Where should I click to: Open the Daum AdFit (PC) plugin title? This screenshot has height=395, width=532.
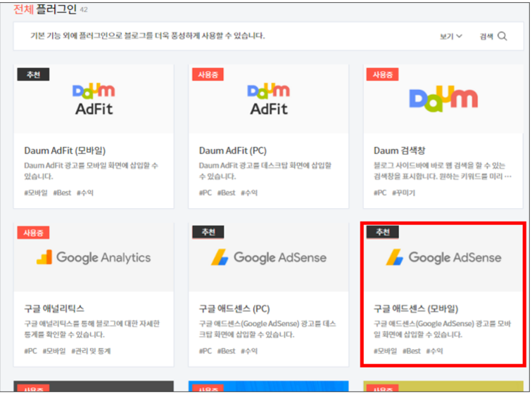pyautogui.click(x=233, y=150)
